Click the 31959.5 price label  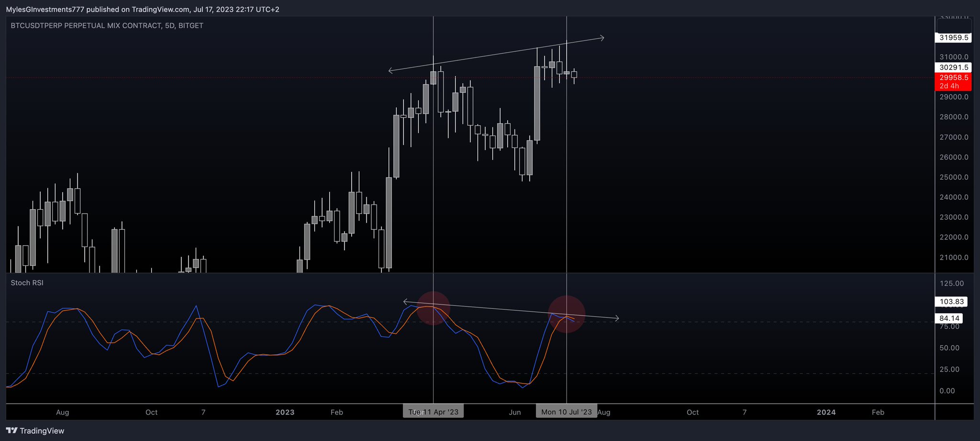point(953,37)
